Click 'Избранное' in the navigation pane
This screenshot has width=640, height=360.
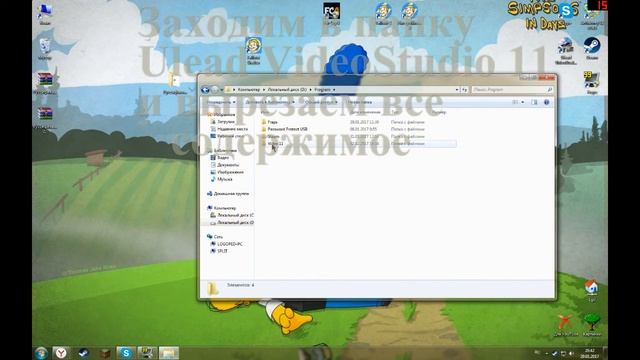[x=224, y=115]
